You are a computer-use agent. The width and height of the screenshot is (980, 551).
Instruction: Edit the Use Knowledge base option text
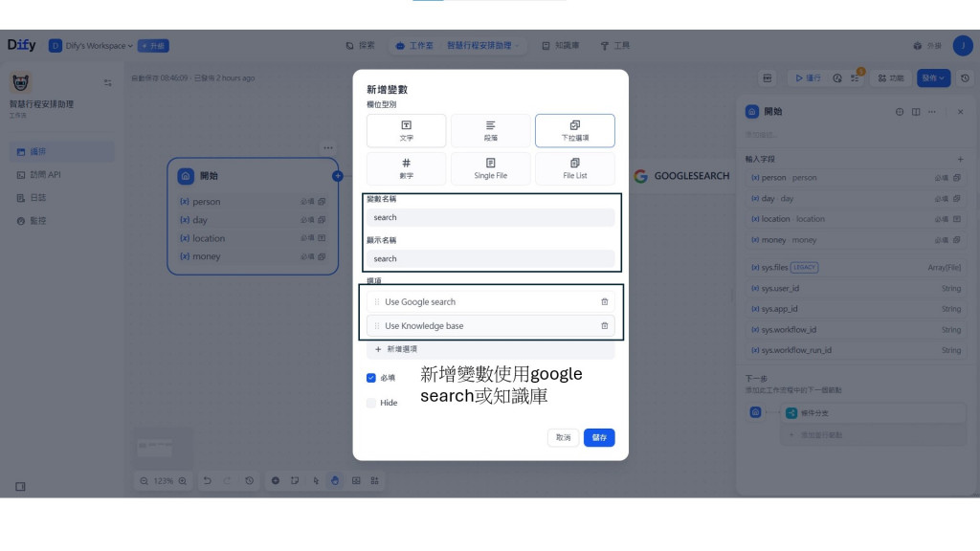tap(424, 325)
